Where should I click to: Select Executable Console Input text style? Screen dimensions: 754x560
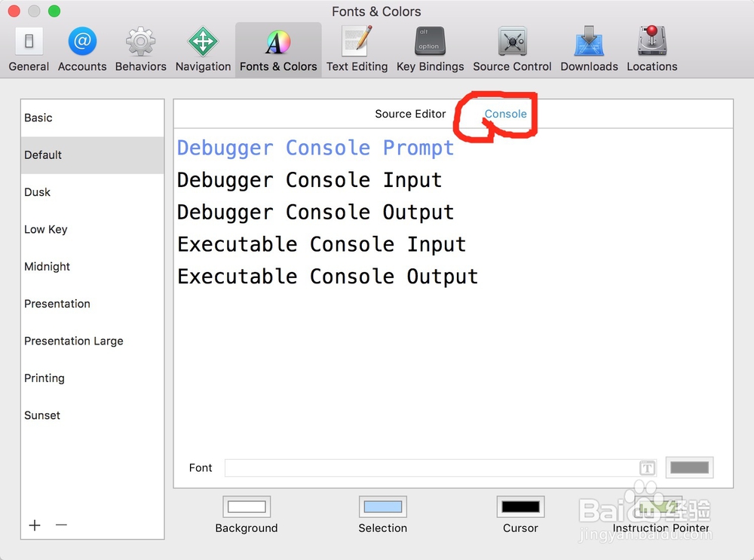click(x=322, y=245)
